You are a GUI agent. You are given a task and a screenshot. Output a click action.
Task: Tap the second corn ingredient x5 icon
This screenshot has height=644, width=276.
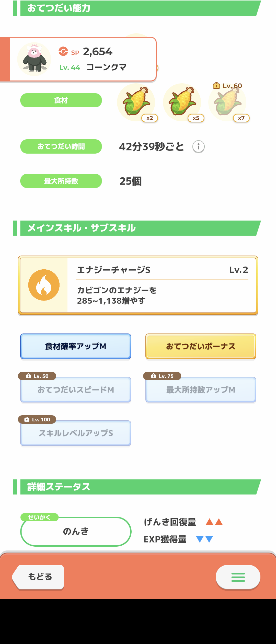coord(182,102)
